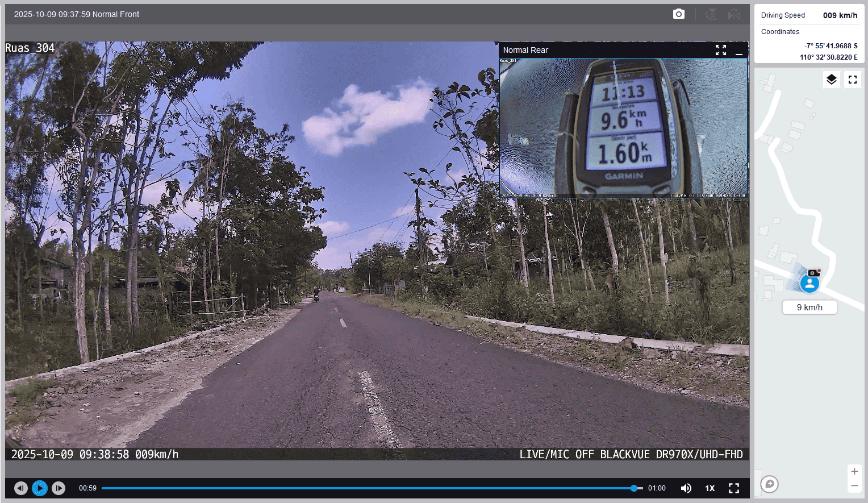This screenshot has height=503, width=868.
Task: Zoom out on the map
Action: click(x=854, y=486)
